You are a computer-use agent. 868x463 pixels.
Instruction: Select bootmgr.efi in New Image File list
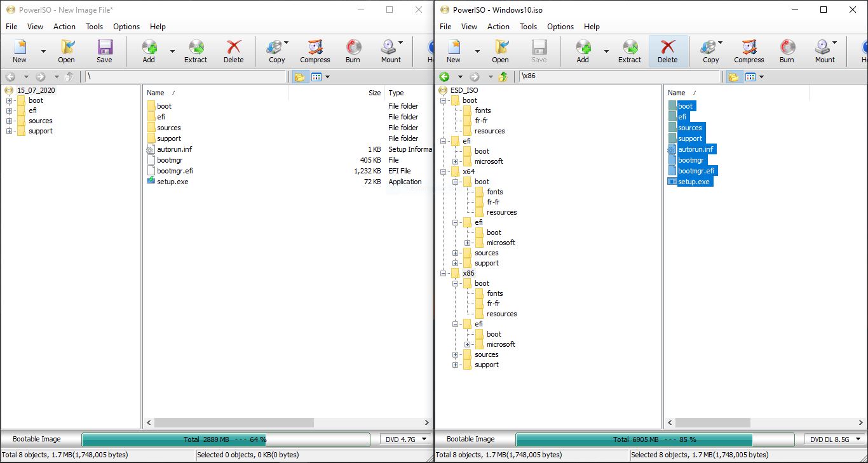pos(175,171)
